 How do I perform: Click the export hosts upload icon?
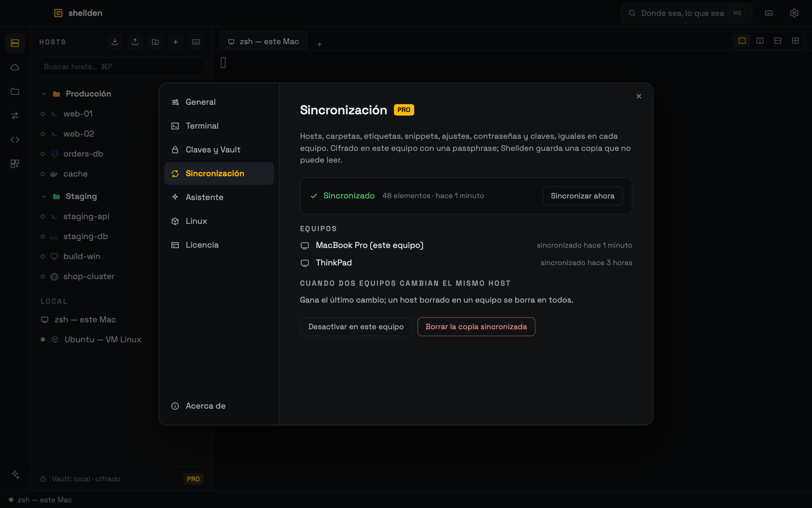[135, 42]
